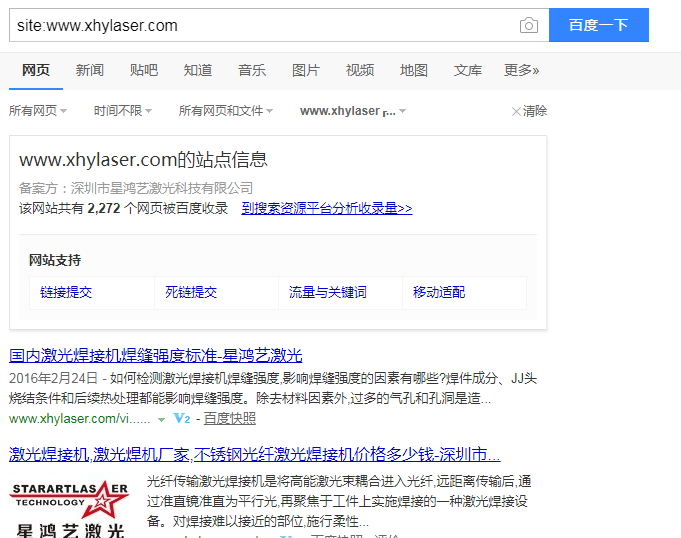
Task: Click the 百度一下 search button
Action: (598, 25)
